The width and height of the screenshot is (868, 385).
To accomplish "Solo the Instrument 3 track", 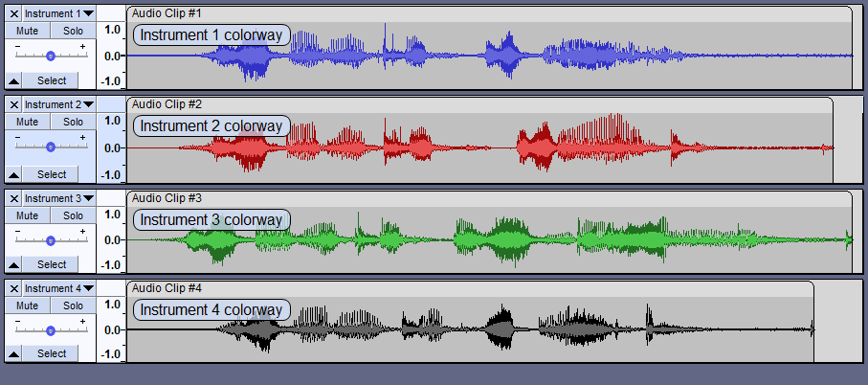I will (x=73, y=215).
